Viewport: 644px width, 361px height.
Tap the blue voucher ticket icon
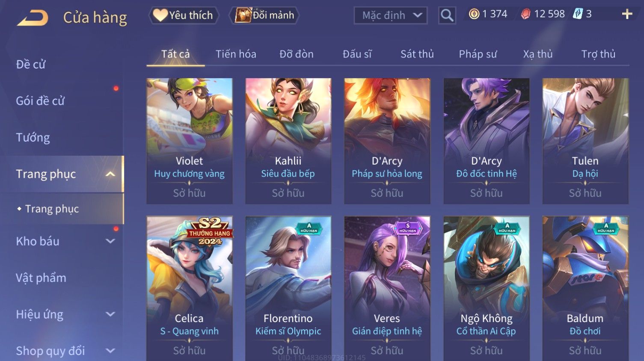578,14
